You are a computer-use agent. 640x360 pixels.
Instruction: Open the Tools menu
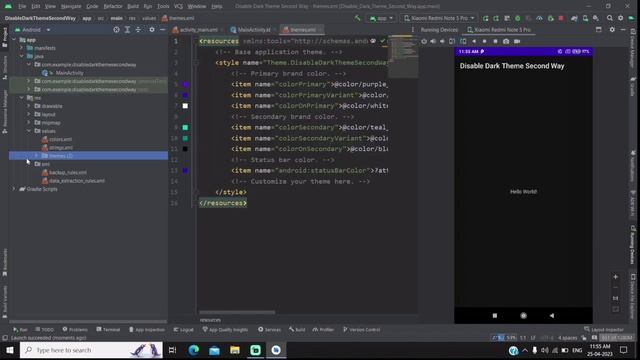click(163, 6)
